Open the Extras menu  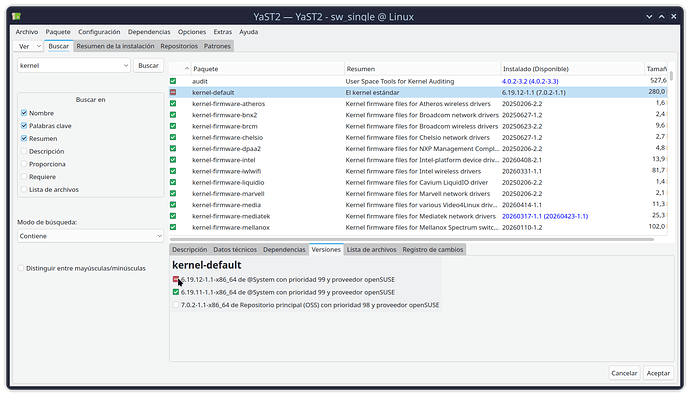coord(223,32)
